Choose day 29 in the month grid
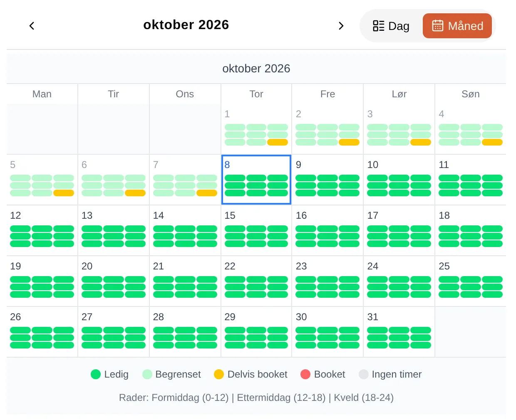The height and width of the screenshot is (420, 516). (256, 332)
